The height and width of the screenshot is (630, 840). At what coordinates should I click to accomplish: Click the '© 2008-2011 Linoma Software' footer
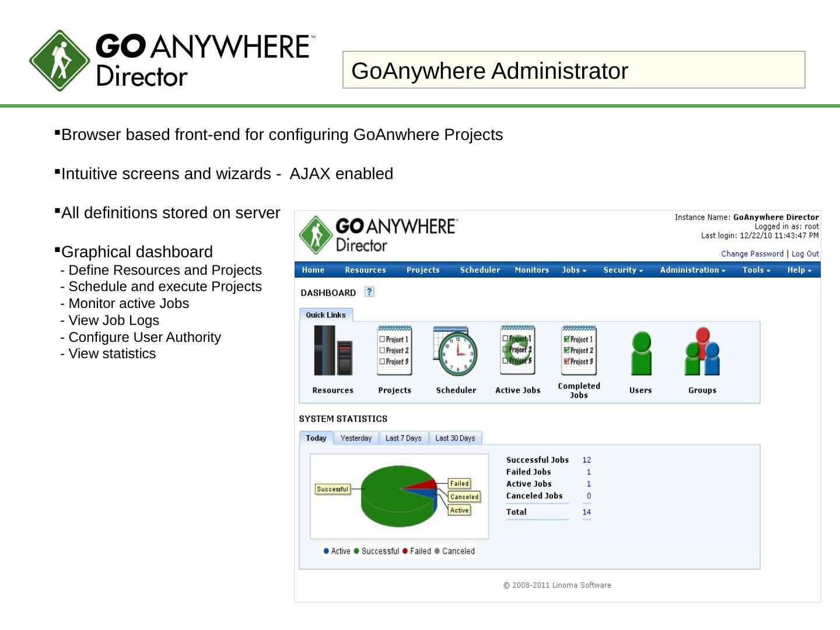(x=557, y=585)
